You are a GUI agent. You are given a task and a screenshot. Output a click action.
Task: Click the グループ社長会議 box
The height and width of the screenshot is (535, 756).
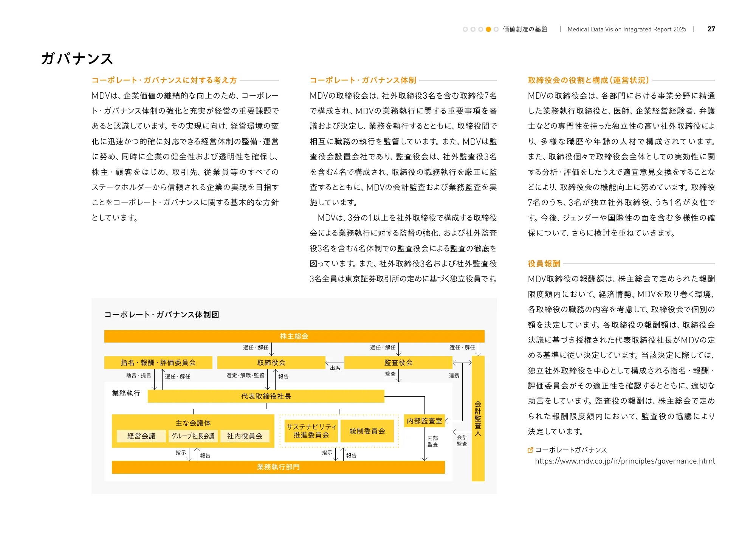[x=193, y=436]
